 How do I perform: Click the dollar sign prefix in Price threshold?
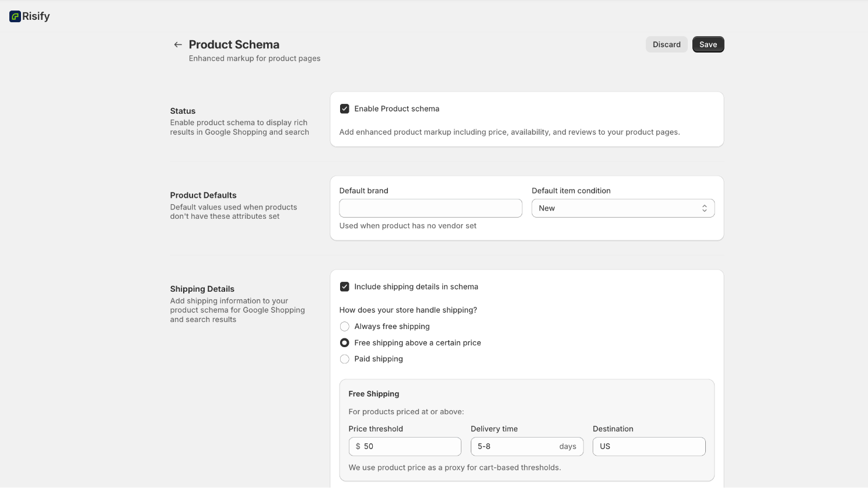[358, 446]
